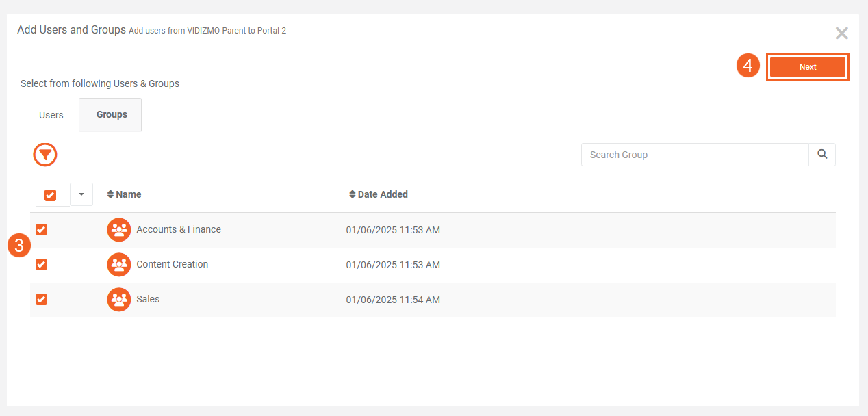
Task: Deselect the Sales group checkbox
Action: [x=42, y=300]
